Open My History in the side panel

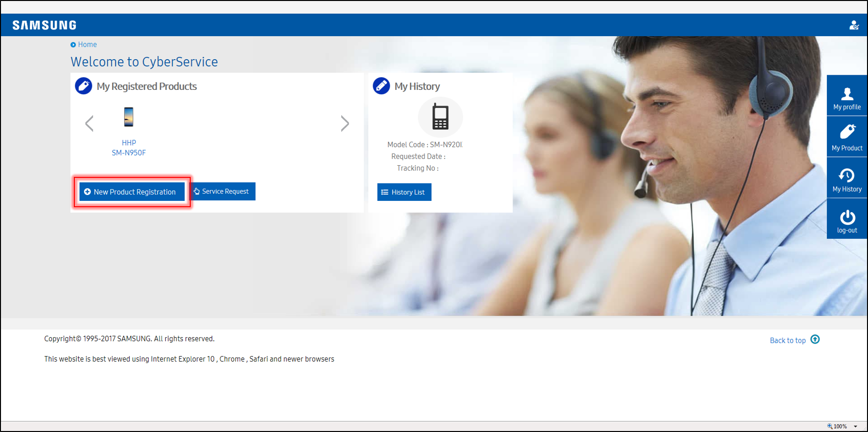(847, 178)
